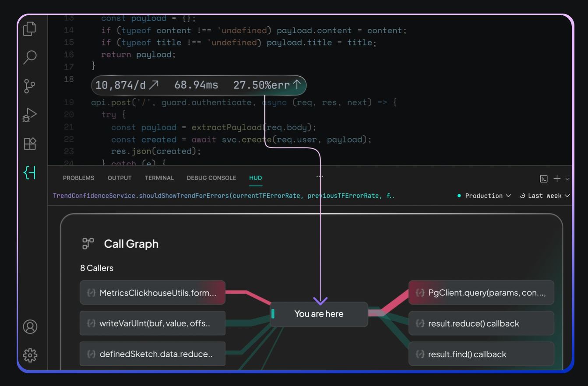Click the TrendConfidenceService function breadcrumb link
This screenshot has width=588, height=386.
click(x=223, y=196)
